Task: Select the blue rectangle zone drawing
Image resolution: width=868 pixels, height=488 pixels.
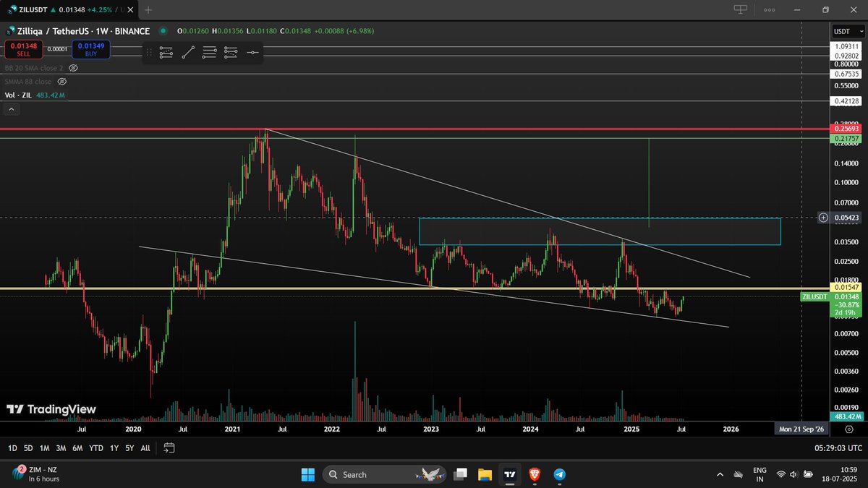Action: tap(600, 231)
